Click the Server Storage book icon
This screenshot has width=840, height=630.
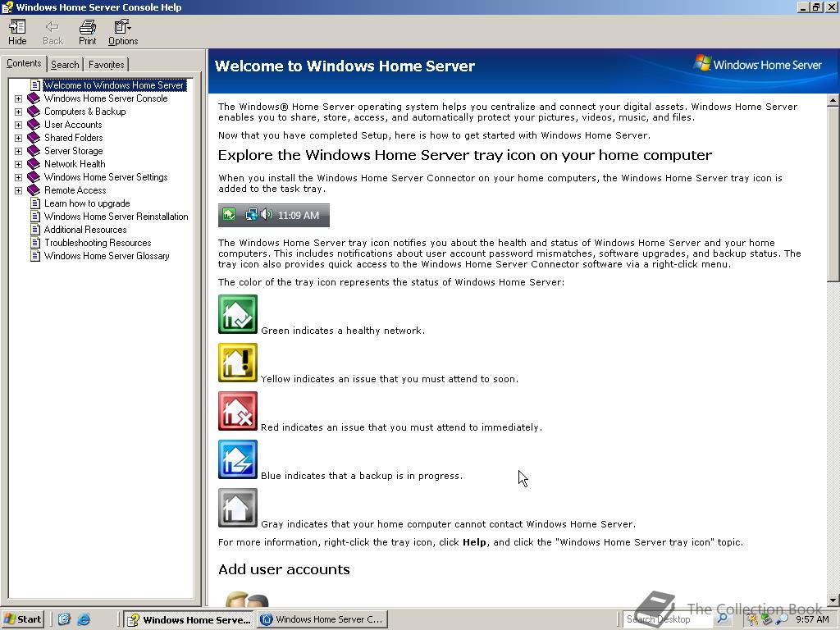[x=34, y=151]
